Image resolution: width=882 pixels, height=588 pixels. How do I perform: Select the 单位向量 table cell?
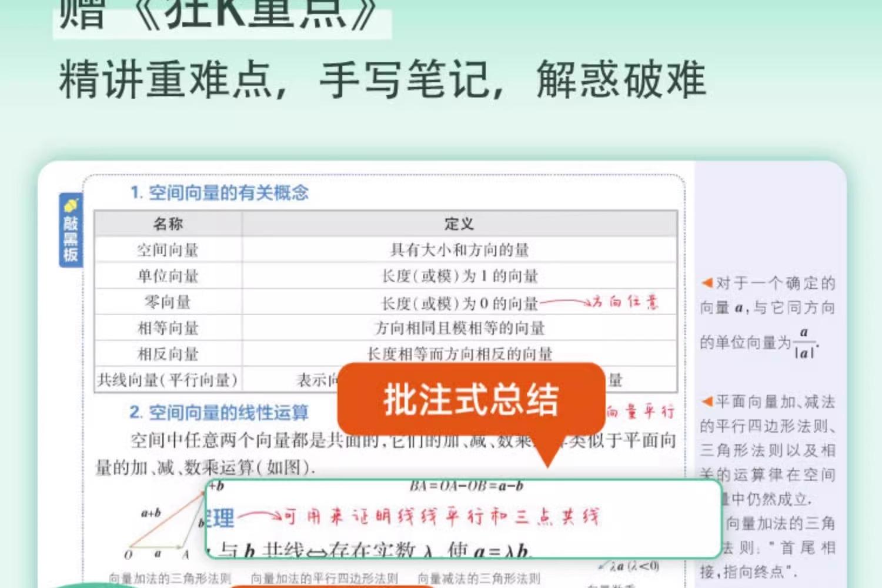tap(168, 276)
